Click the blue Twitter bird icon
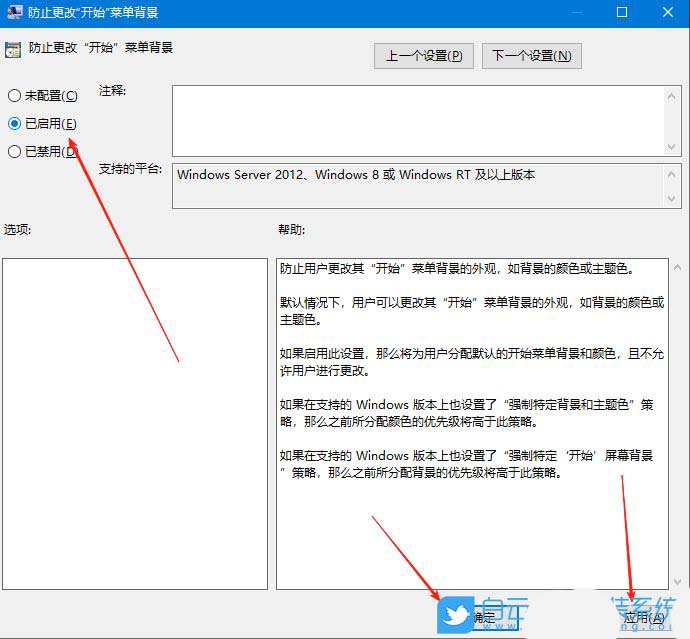Viewport: 690px width, 639px height. tap(455, 617)
